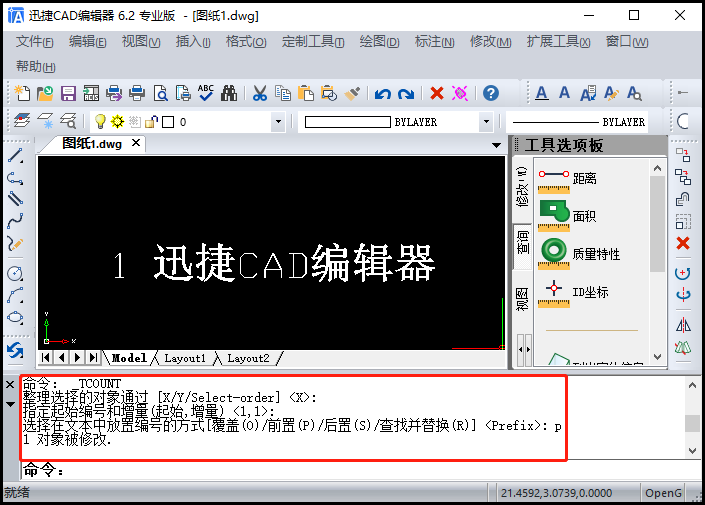Screen dimensions: 705x505
Task: Expand the BYLAYER color dropdown
Action: (x=486, y=121)
